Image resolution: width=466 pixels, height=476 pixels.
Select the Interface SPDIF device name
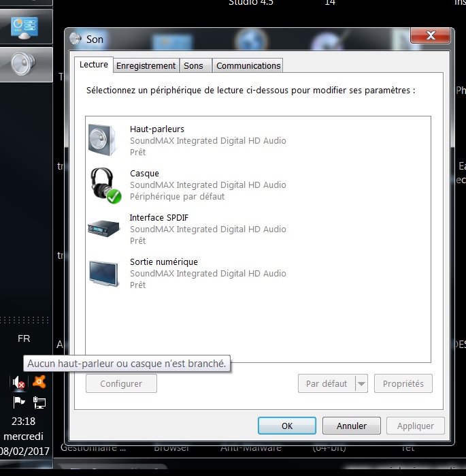159,218
